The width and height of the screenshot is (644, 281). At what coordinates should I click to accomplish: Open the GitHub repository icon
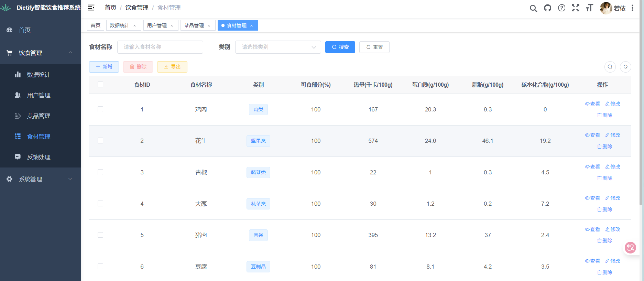[x=547, y=8]
